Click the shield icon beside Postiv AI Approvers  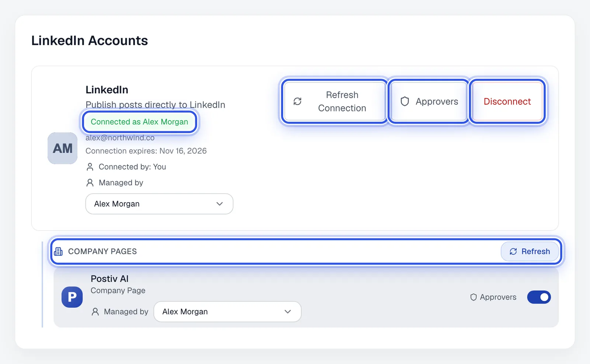[x=473, y=297]
